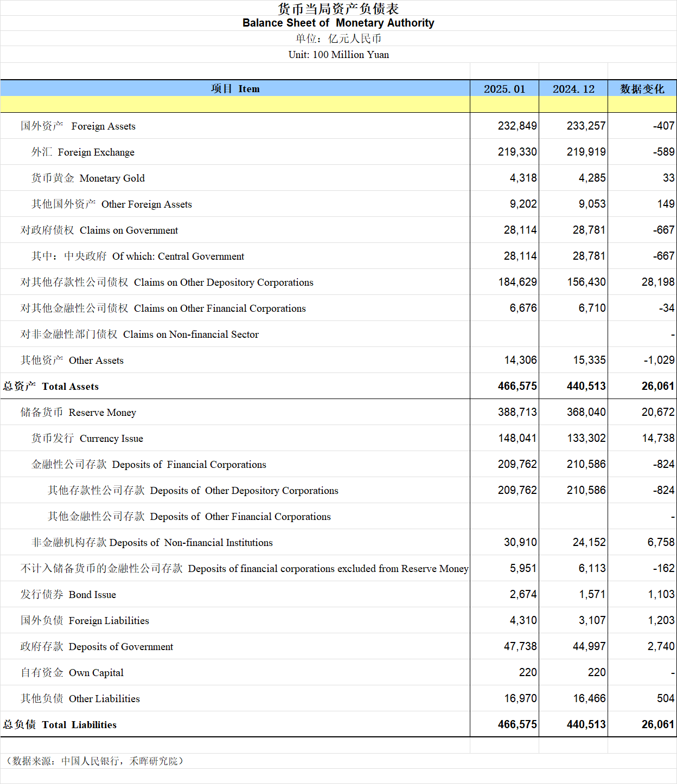Select the 2024. 12 column header
This screenshot has width=677, height=784.
click(573, 89)
